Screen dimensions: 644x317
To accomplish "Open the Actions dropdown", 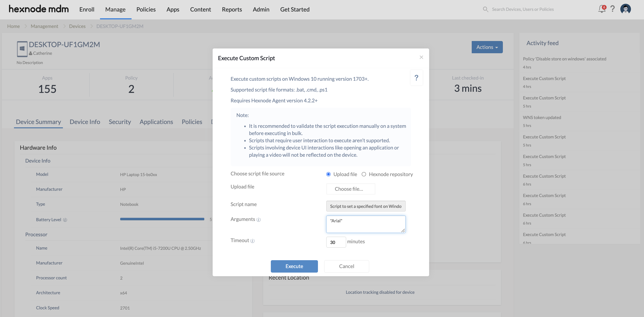I will tap(487, 47).
